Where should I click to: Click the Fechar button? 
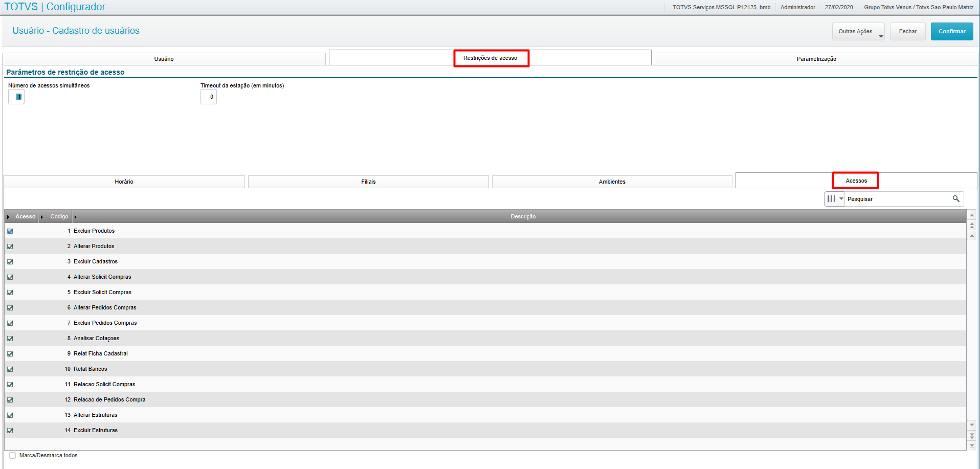click(907, 31)
